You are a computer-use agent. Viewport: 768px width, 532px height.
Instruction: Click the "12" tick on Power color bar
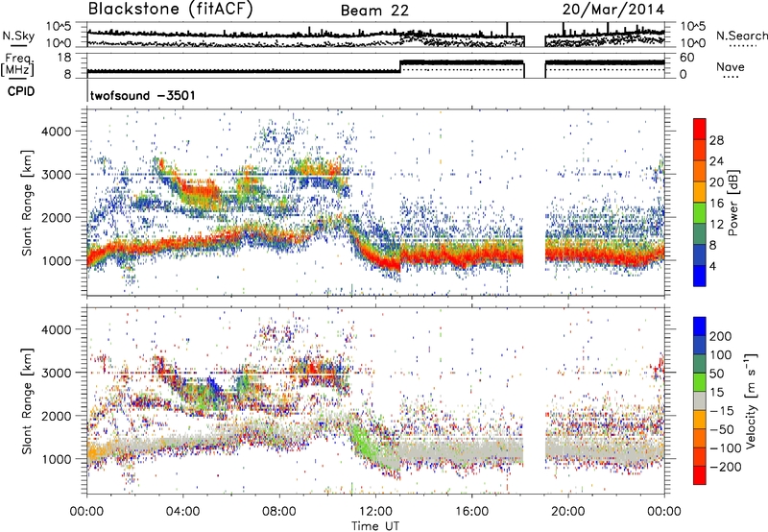[716, 225]
